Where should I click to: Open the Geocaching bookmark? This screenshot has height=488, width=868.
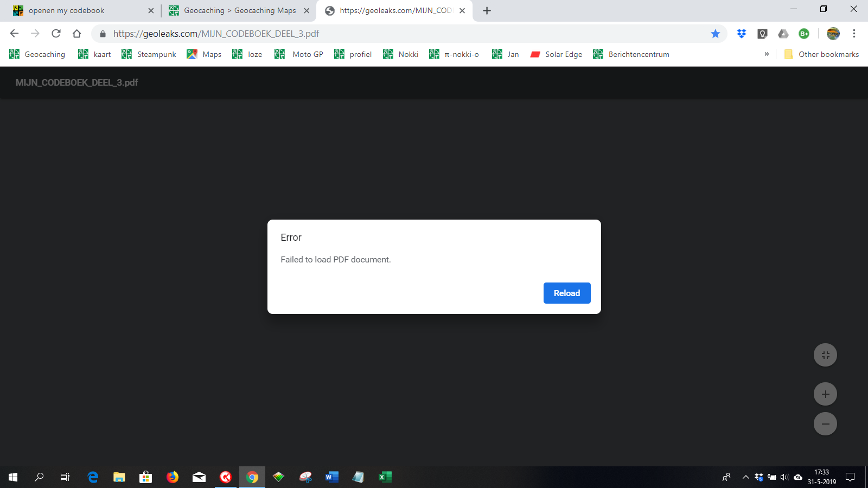point(37,54)
